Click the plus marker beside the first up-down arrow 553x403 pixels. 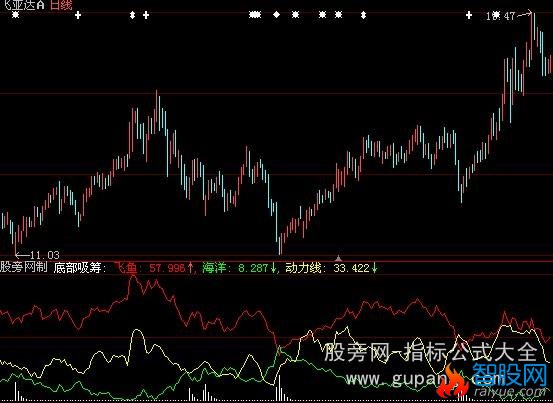[x=146, y=15]
